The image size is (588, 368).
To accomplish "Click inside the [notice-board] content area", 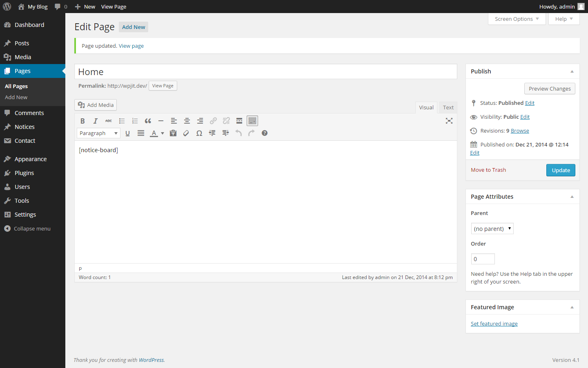I will point(266,202).
